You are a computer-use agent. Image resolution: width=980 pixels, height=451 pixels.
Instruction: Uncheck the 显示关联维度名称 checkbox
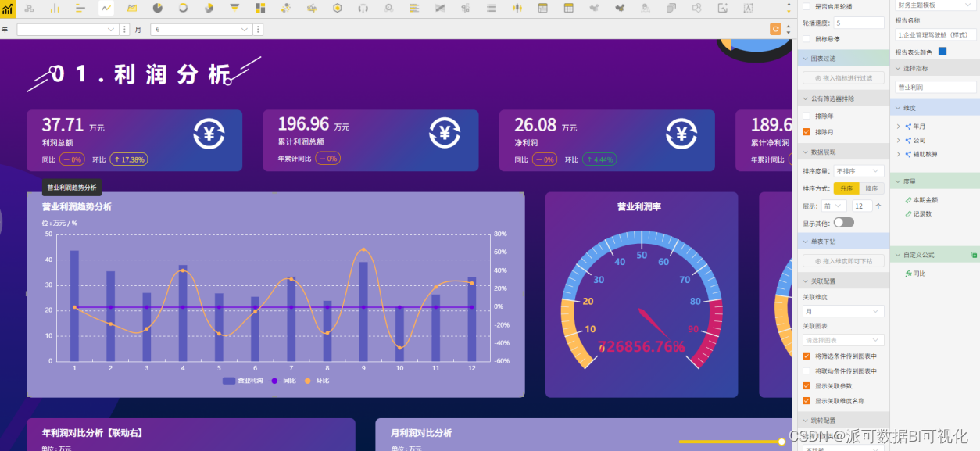click(x=807, y=401)
